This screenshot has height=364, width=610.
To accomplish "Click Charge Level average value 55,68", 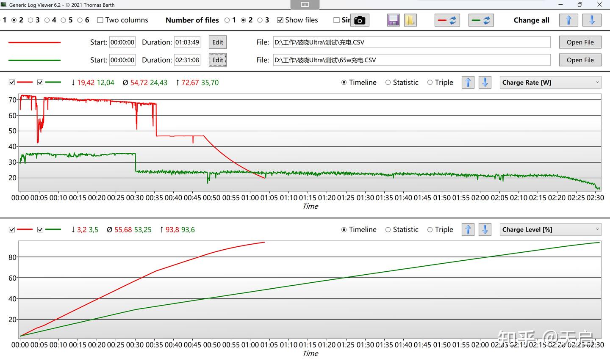I will point(123,229).
